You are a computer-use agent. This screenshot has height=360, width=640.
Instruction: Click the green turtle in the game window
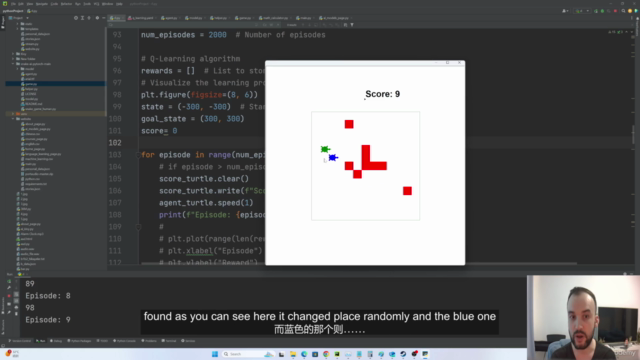pyautogui.click(x=325, y=149)
